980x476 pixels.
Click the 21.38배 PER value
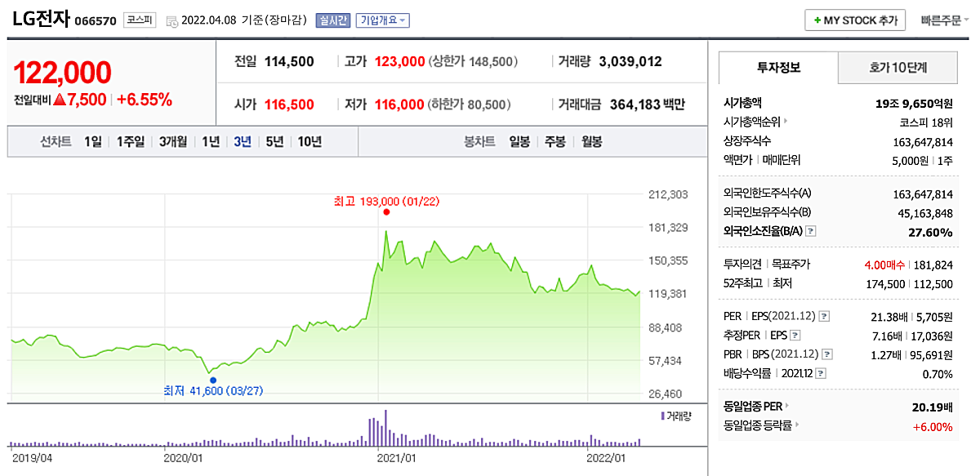(891, 316)
